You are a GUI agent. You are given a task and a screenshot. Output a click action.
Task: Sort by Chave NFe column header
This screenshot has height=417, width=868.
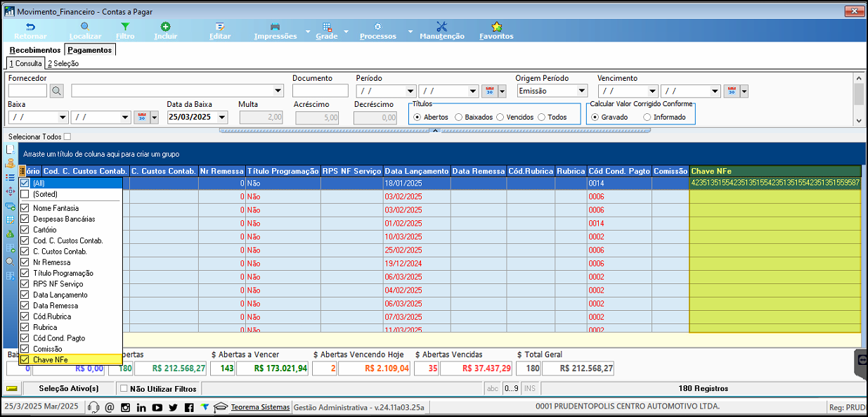[x=775, y=171]
